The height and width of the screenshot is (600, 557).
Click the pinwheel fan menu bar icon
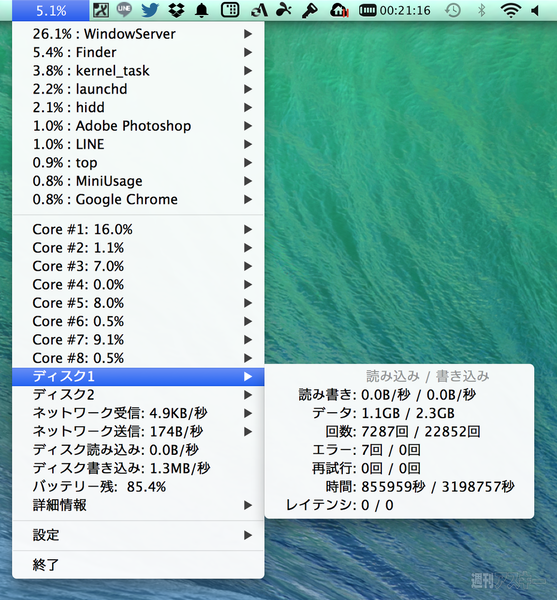point(284,10)
